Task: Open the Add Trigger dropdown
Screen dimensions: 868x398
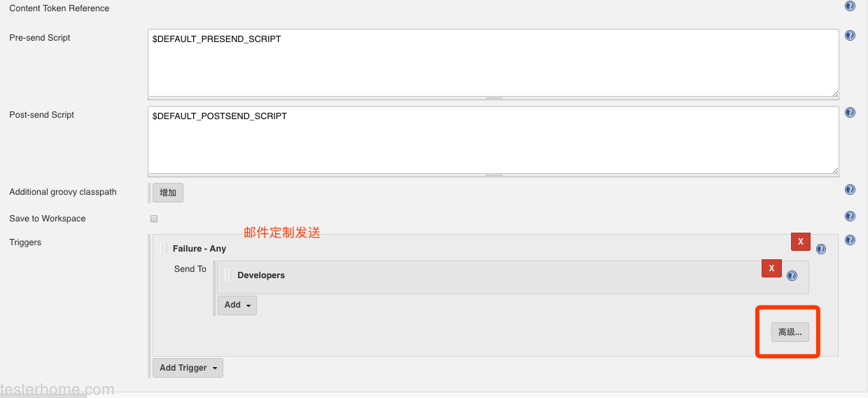Action: (x=188, y=368)
